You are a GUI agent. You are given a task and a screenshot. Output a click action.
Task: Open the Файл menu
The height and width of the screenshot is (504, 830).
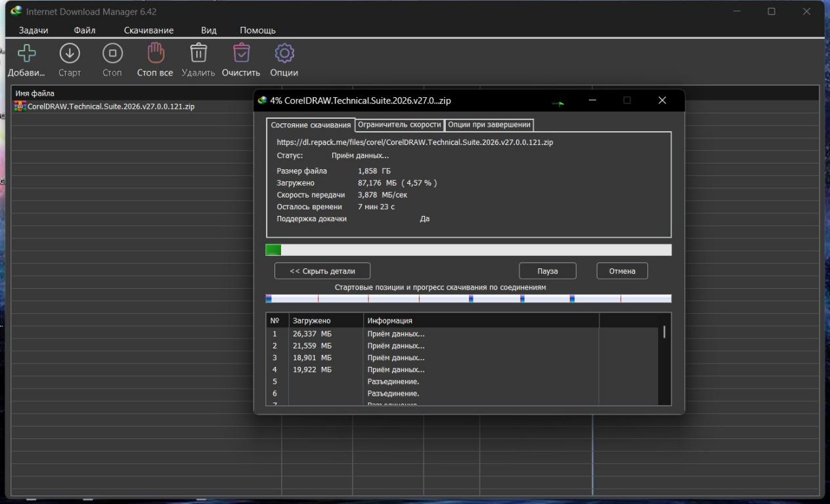pos(85,30)
